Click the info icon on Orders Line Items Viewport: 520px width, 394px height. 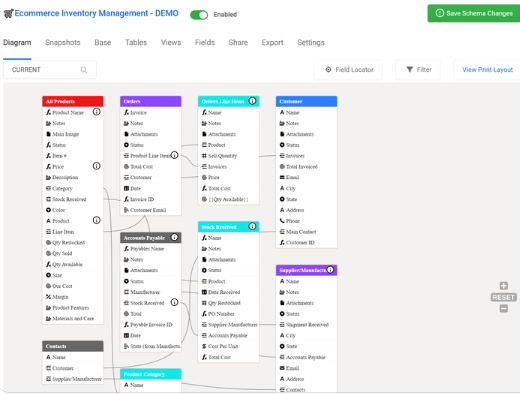point(252,101)
